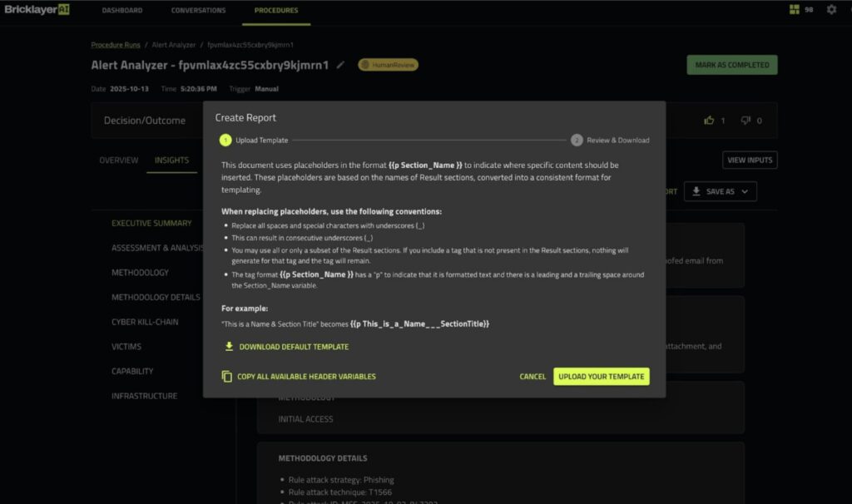Expand the Save As dropdown
The image size is (852, 504).
point(720,191)
